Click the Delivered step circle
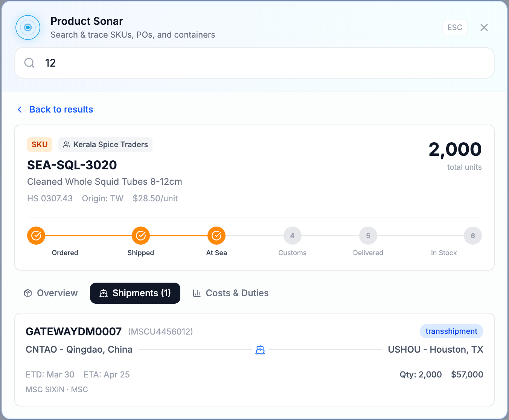 tap(368, 236)
